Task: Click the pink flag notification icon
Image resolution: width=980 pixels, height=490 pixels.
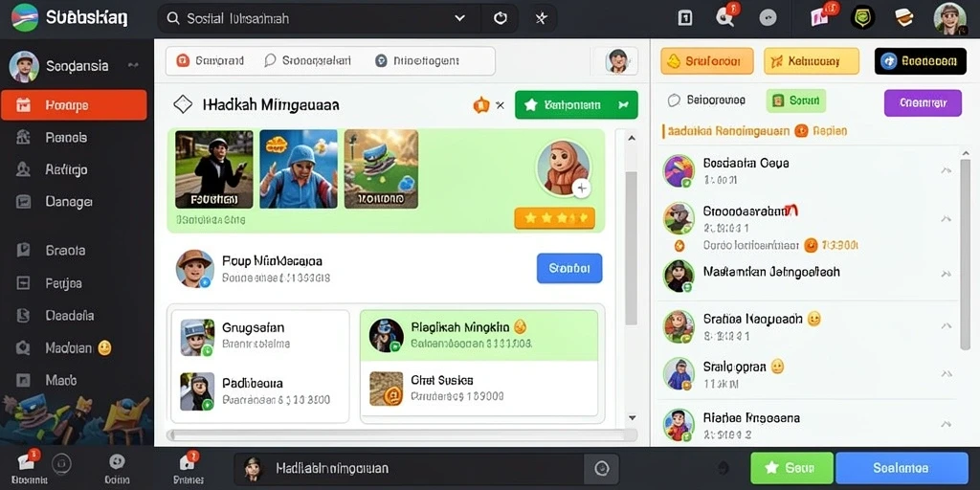Action: (821, 16)
